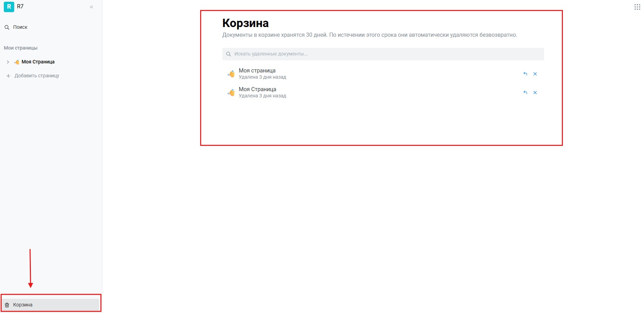Click the Мои страницы section label
The image size is (644, 313).
(21, 48)
